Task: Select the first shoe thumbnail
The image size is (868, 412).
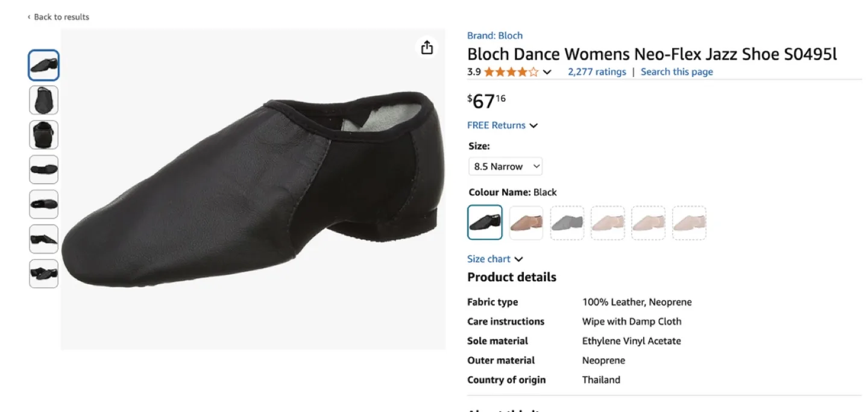Action: [x=43, y=64]
